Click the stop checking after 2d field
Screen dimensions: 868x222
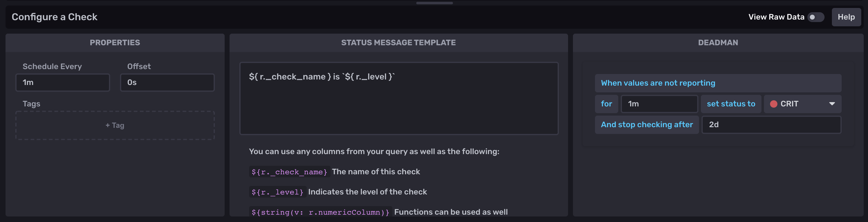tap(771, 125)
